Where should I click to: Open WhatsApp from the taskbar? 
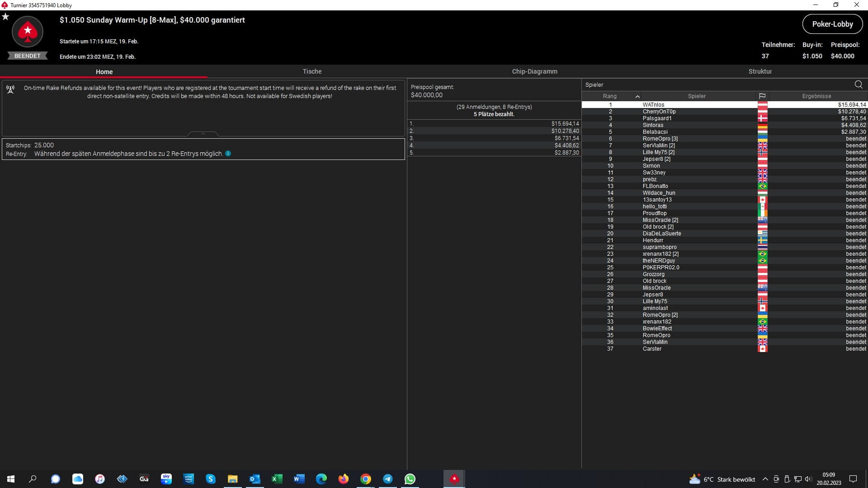click(x=410, y=479)
